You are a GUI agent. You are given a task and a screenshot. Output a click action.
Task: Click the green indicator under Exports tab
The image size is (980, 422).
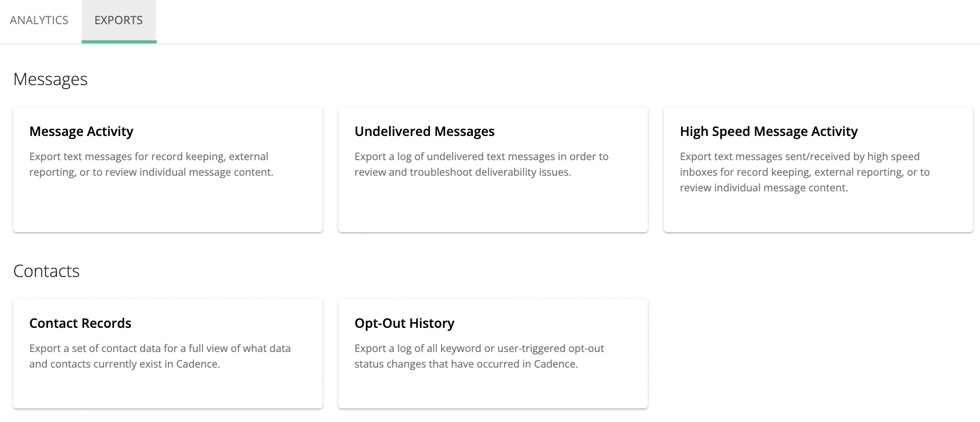(x=119, y=42)
